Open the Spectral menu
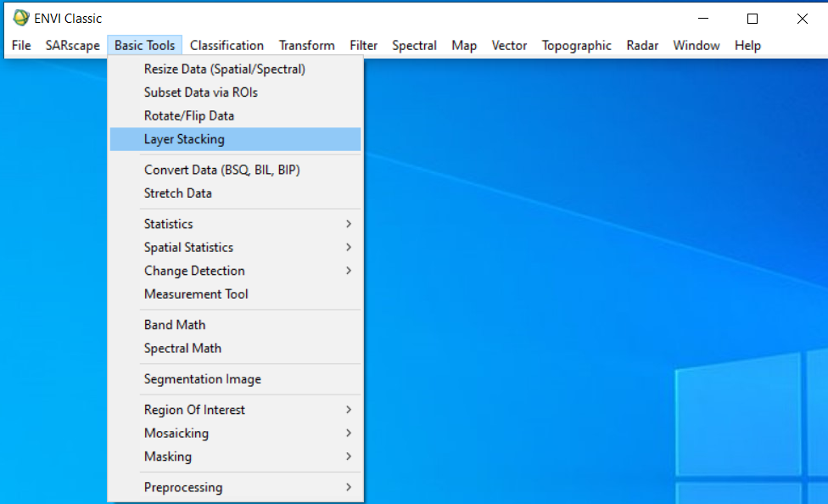Screen dimensions: 828x504 coord(414,46)
